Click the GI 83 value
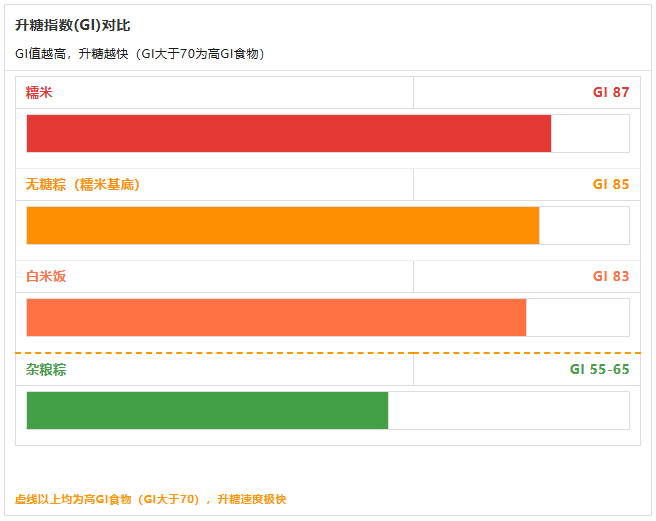Viewport: 656px width, 521px height. (611, 277)
